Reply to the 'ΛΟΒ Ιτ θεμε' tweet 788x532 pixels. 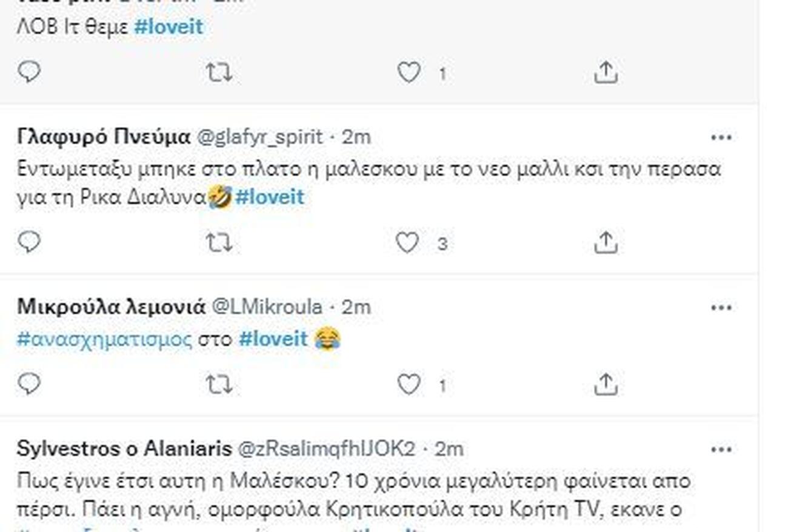(28, 72)
